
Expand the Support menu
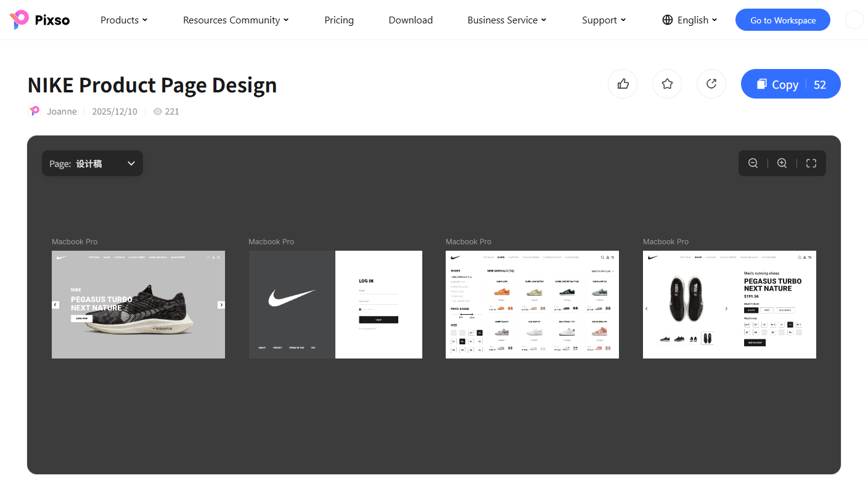click(604, 20)
